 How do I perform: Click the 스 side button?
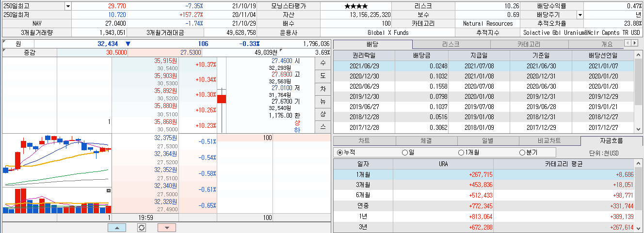coord(323,126)
